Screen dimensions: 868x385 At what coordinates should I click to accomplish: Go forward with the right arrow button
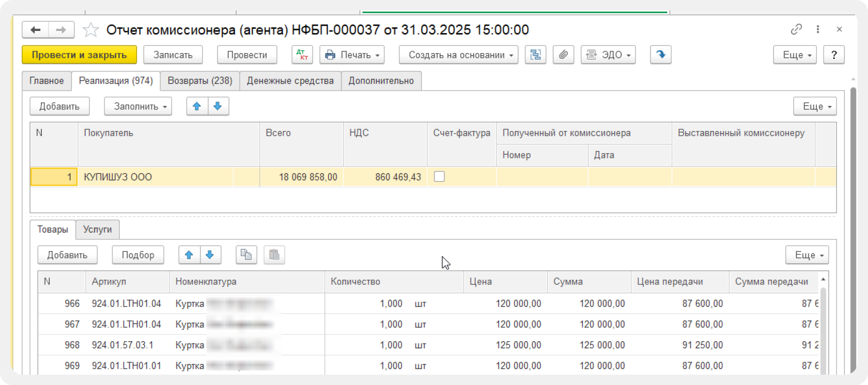point(61,30)
